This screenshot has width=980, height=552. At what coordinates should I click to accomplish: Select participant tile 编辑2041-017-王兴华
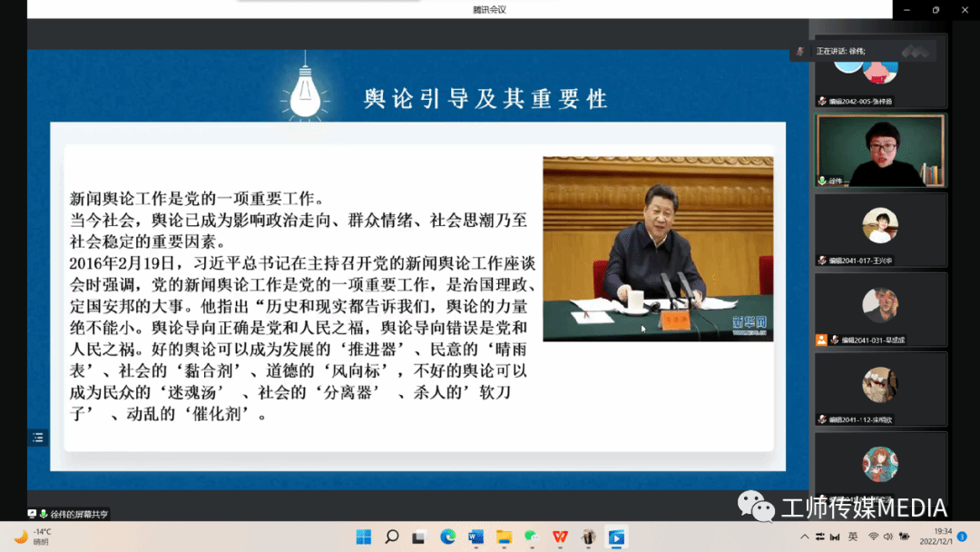[x=879, y=230]
